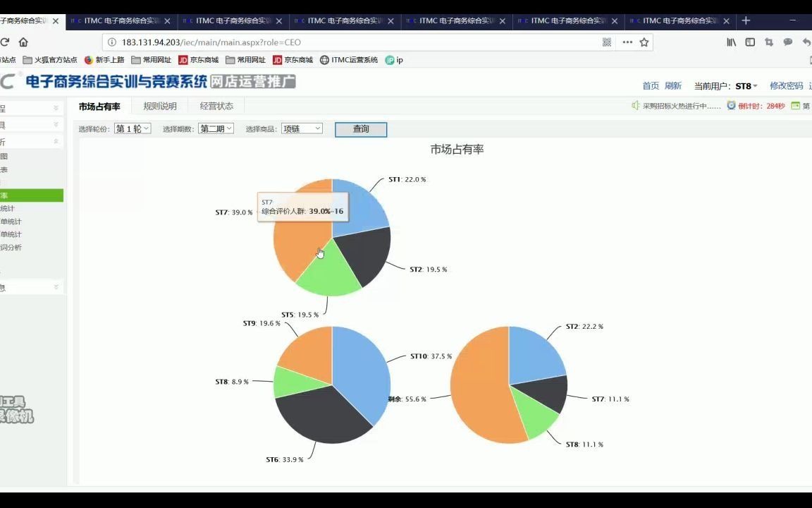This screenshot has height=508, width=812.
Task: Click the green ip bookmark icon
Action: [388, 60]
